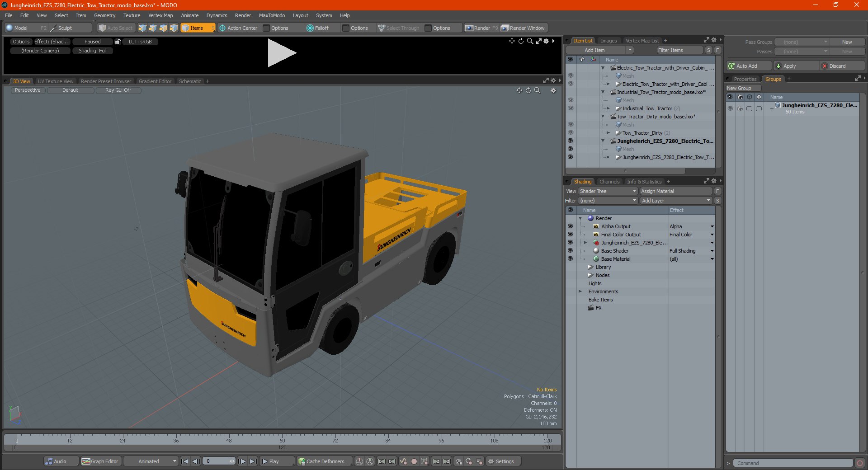Open the Vertex Map menu
The image size is (868, 470).
(x=160, y=15)
